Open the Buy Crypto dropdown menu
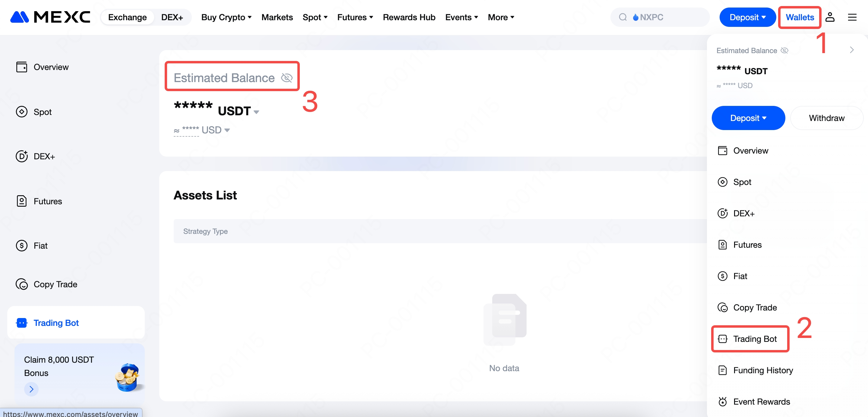 pyautogui.click(x=226, y=17)
